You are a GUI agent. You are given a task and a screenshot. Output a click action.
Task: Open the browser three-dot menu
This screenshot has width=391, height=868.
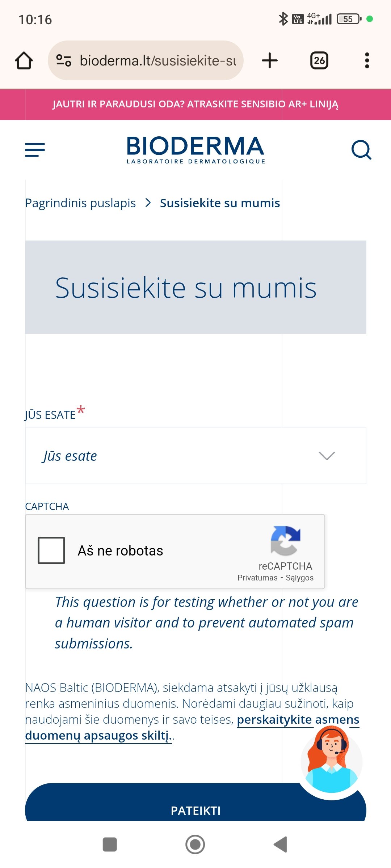(x=367, y=60)
